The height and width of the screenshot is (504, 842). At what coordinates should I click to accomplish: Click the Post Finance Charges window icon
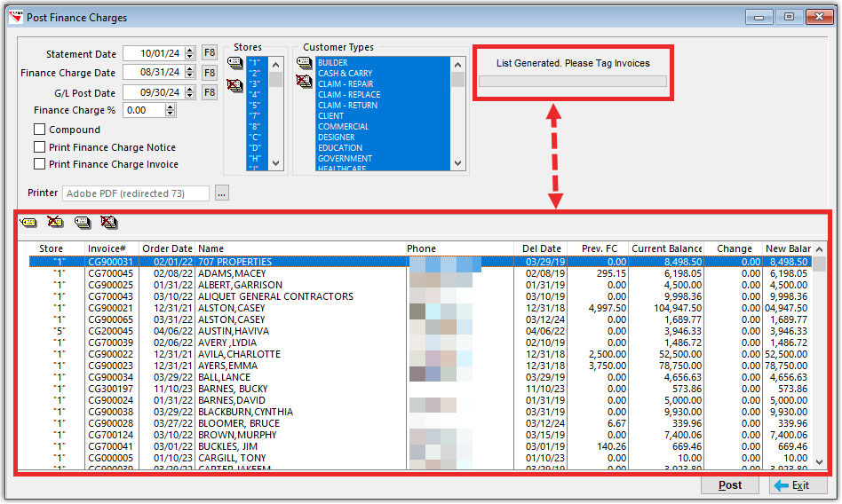pos(16,17)
